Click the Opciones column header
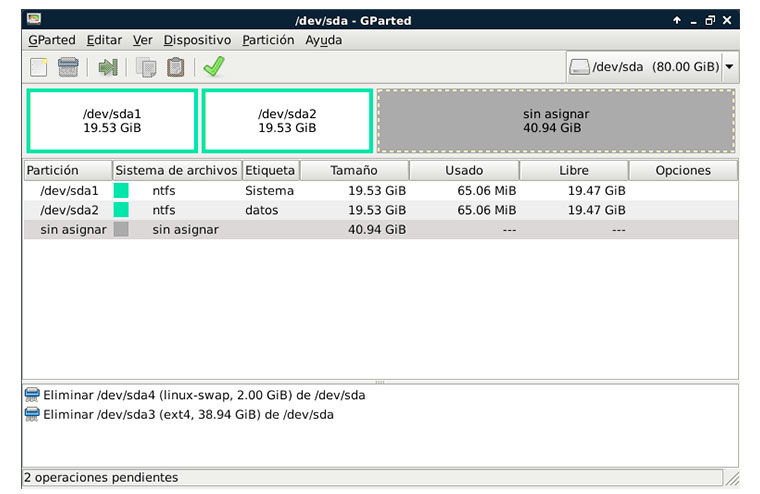The image size is (760, 494). 683,170
